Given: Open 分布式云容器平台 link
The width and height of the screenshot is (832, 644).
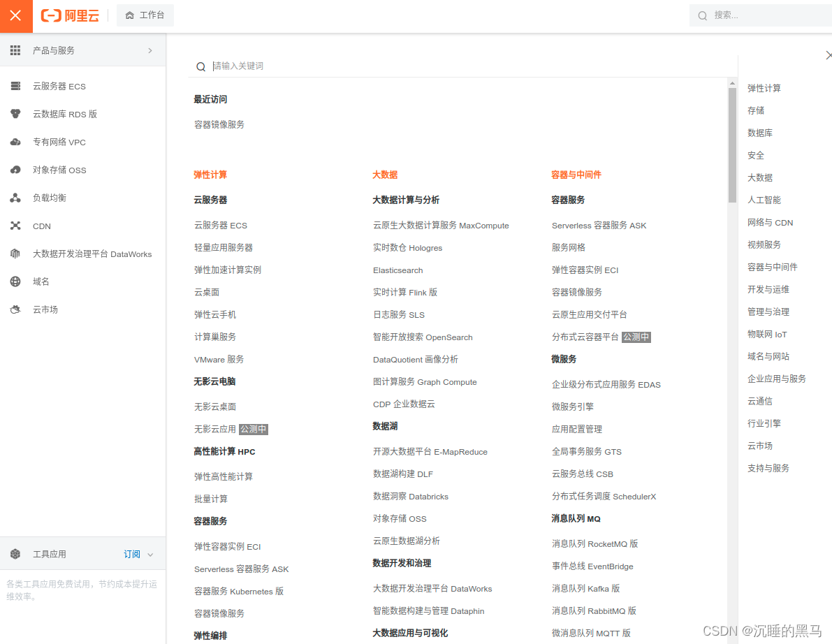Looking at the screenshot, I should click(x=585, y=337).
